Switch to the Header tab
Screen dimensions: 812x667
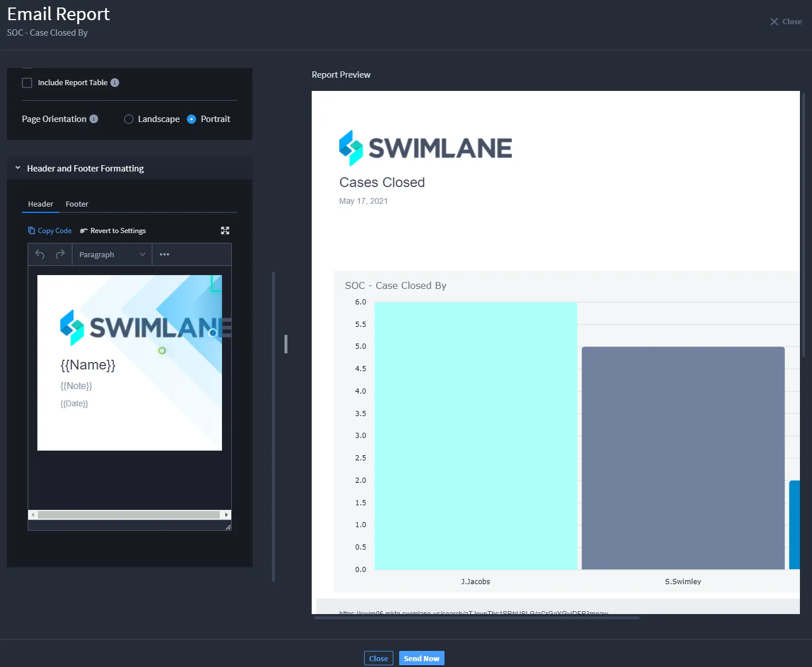click(40, 204)
